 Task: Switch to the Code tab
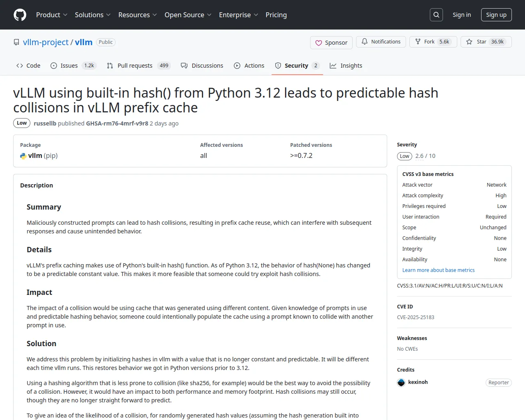pos(28,66)
